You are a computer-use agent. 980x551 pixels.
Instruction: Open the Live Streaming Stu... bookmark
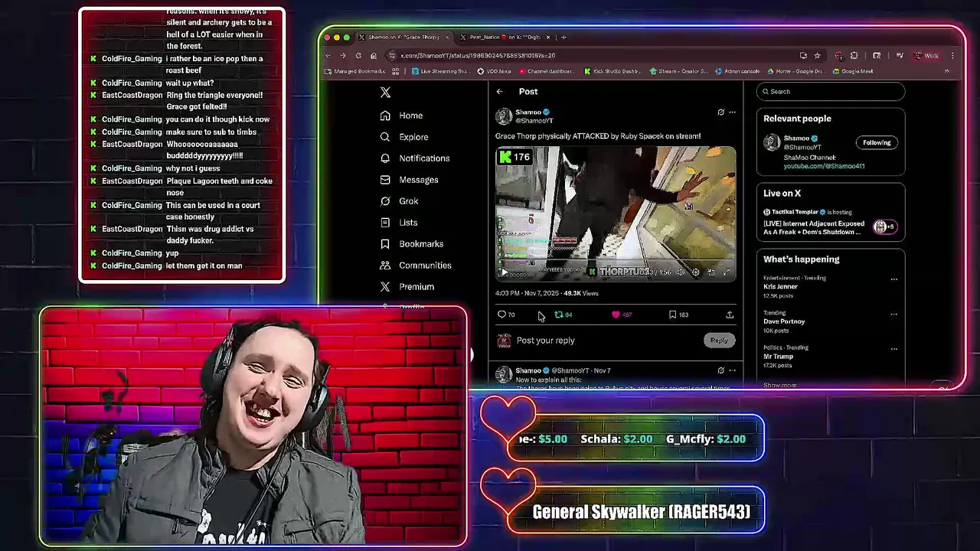[440, 71]
